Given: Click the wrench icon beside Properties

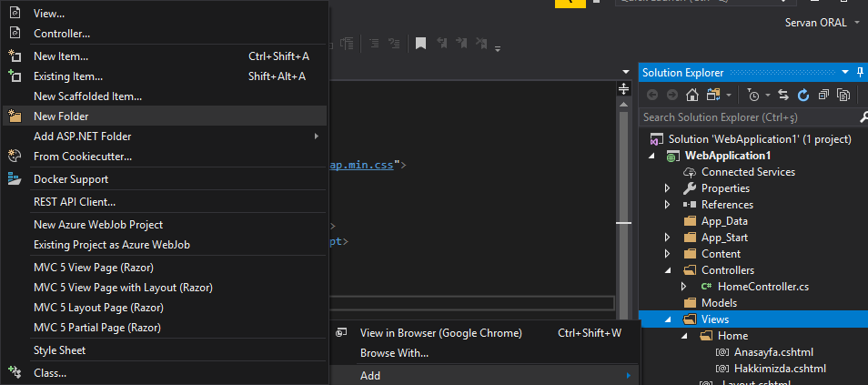Looking at the screenshot, I should (690, 188).
